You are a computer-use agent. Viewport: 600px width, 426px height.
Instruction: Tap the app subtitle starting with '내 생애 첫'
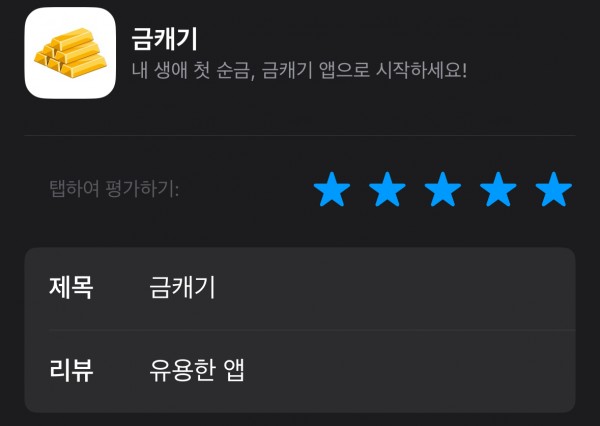click(x=299, y=70)
